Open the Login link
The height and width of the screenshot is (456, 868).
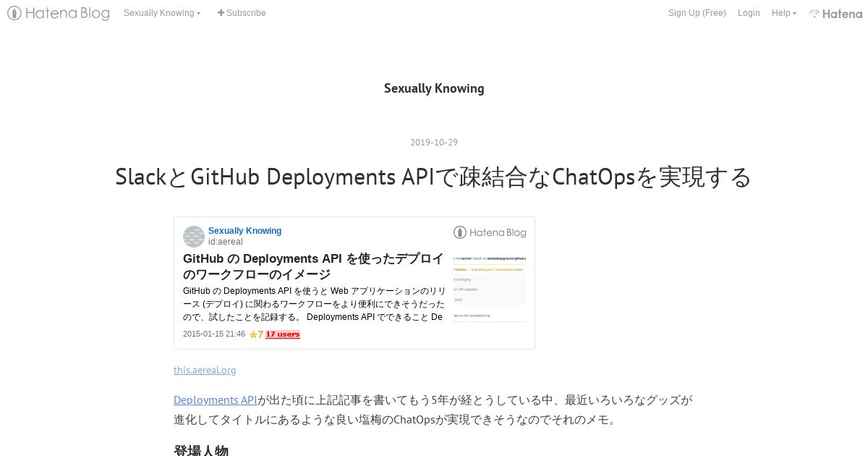click(749, 13)
